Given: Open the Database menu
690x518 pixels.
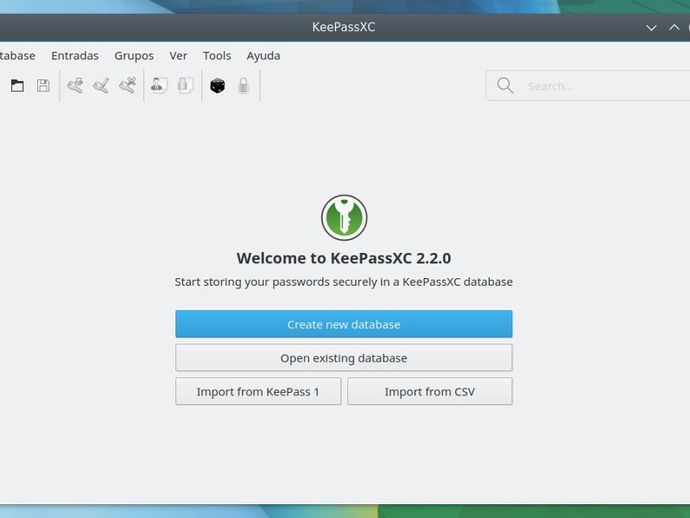Looking at the screenshot, I should click(x=18, y=55).
